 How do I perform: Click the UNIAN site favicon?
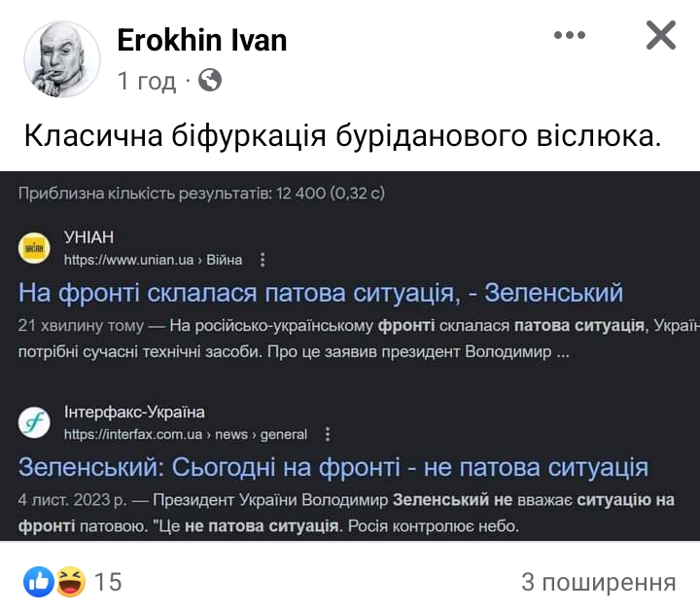34,249
